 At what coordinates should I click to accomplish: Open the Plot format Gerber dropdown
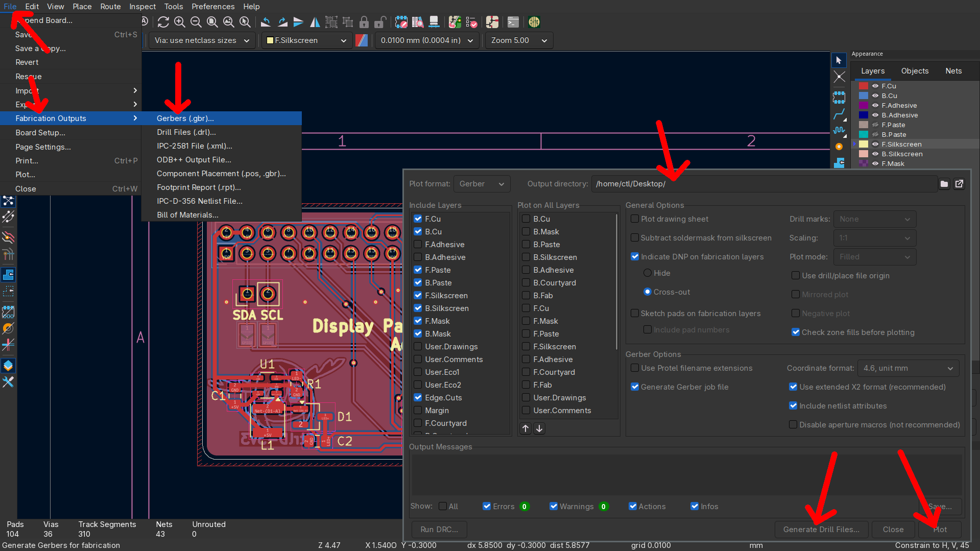click(482, 184)
